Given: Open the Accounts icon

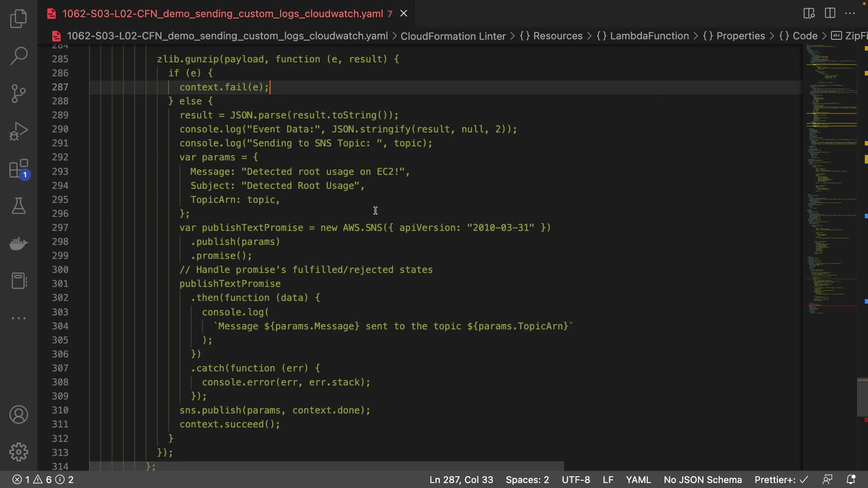Looking at the screenshot, I should (19, 414).
